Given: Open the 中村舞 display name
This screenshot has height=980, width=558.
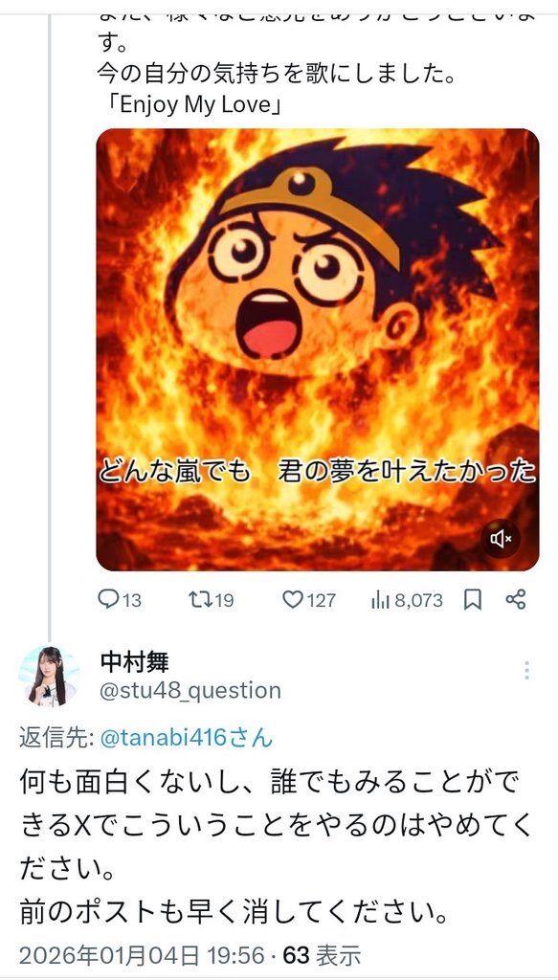Looking at the screenshot, I should point(134,661).
